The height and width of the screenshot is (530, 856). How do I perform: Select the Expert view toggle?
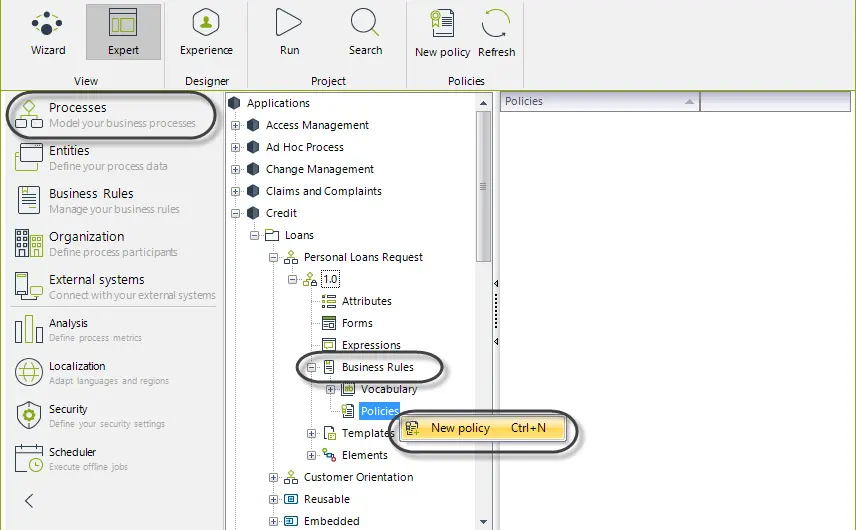tap(123, 32)
